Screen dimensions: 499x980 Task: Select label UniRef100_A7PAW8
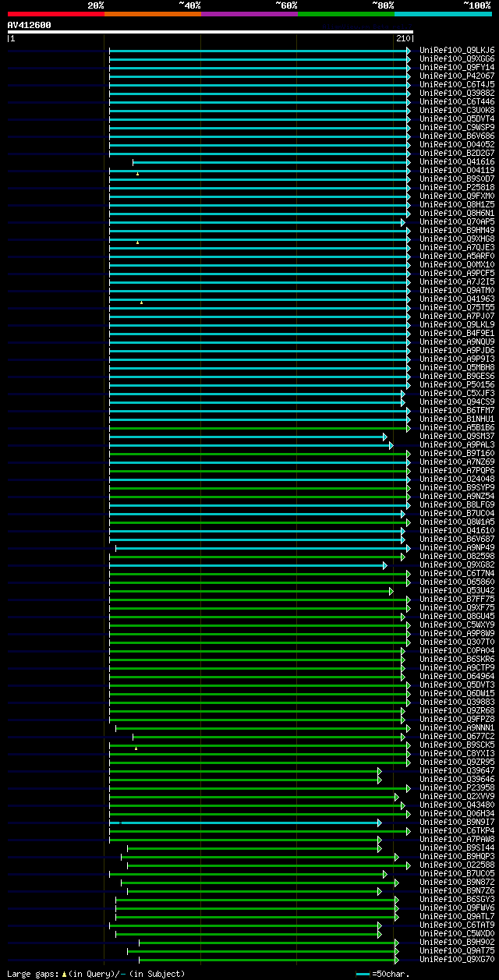[457, 839]
